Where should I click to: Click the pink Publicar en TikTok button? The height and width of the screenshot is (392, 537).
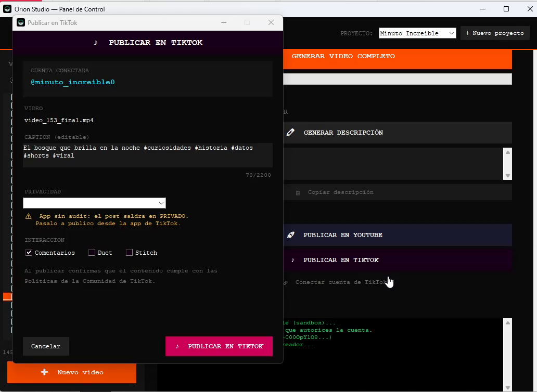219,346
